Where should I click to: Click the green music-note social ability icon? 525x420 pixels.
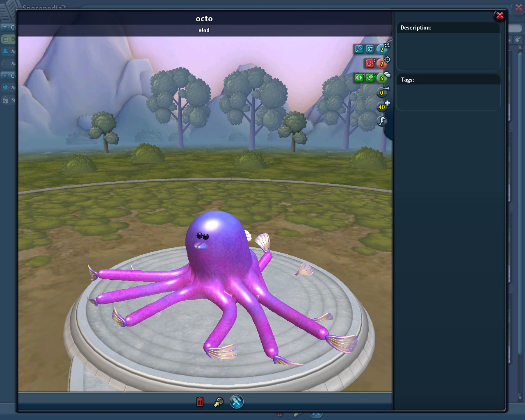click(359, 77)
